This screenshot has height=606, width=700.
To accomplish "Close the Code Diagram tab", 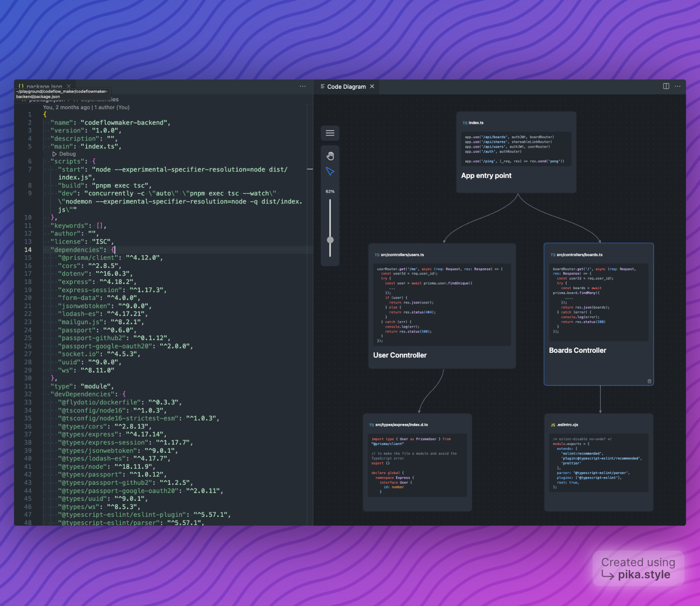I will coord(372,87).
